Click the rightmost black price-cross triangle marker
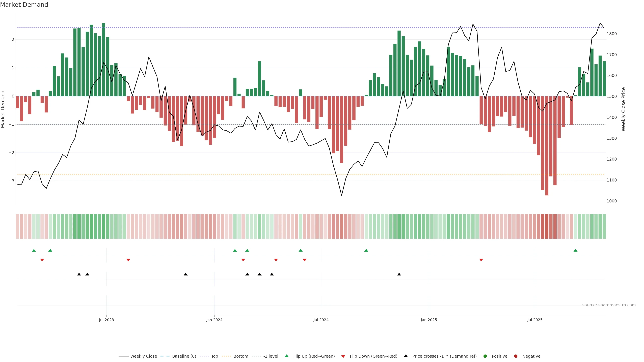Image resolution: width=644 pixels, height=362 pixels. pyautogui.click(x=399, y=274)
